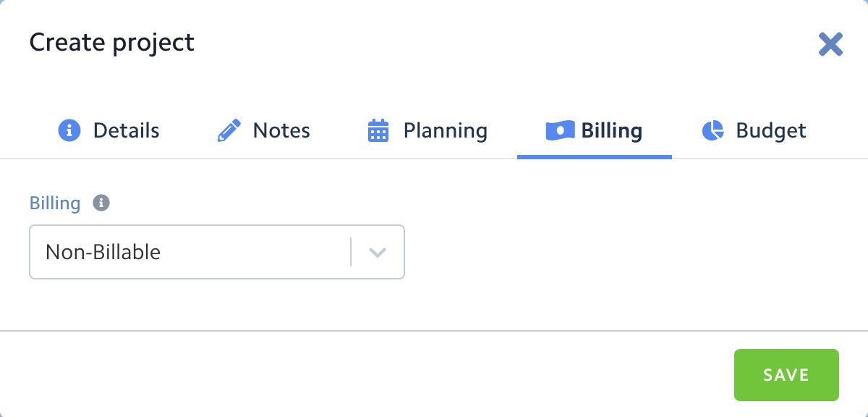
Task: Click the pie chart icon on Budget tab
Action: click(x=712, y=130)
